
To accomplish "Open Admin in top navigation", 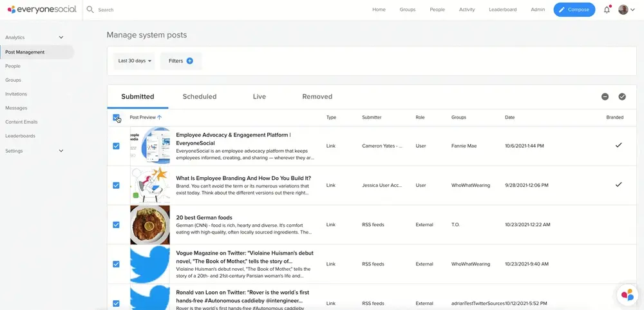I will pyautogui.click(x=538, y=10).
